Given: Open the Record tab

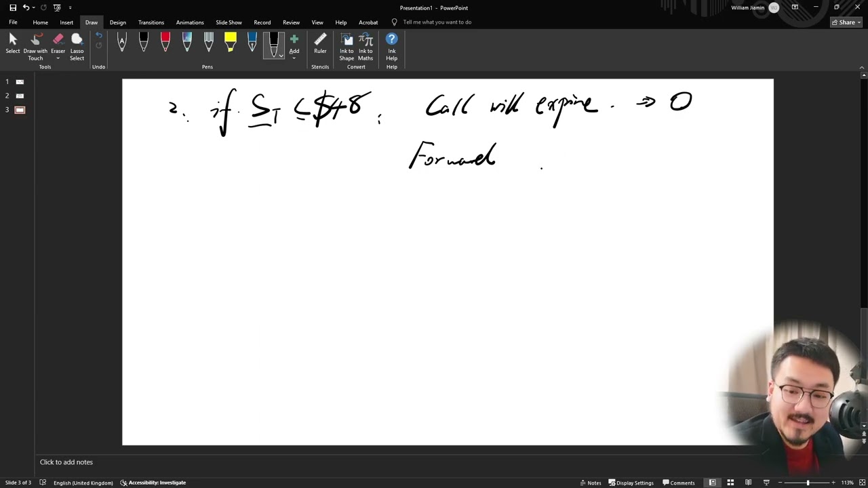Looking at the screenshot, I should tap(262, 22).
